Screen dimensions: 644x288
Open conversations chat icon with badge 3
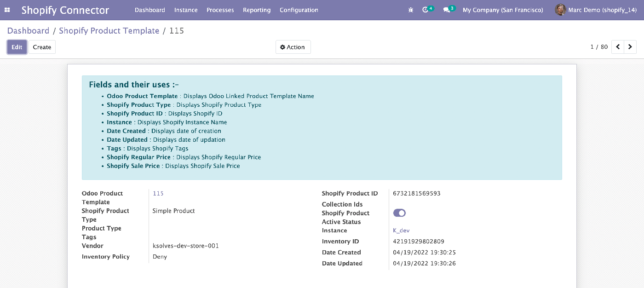tap(448, 9)
